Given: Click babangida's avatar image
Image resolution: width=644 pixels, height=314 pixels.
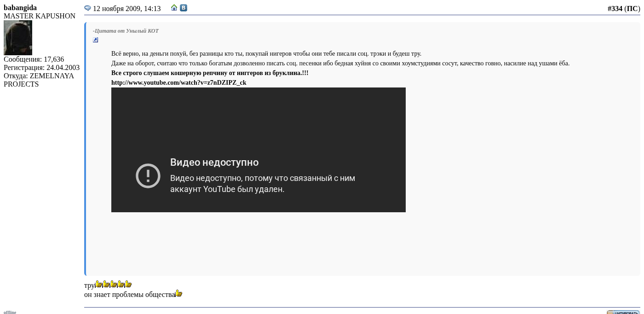Looking at the screenshot, I should (18, 38).
